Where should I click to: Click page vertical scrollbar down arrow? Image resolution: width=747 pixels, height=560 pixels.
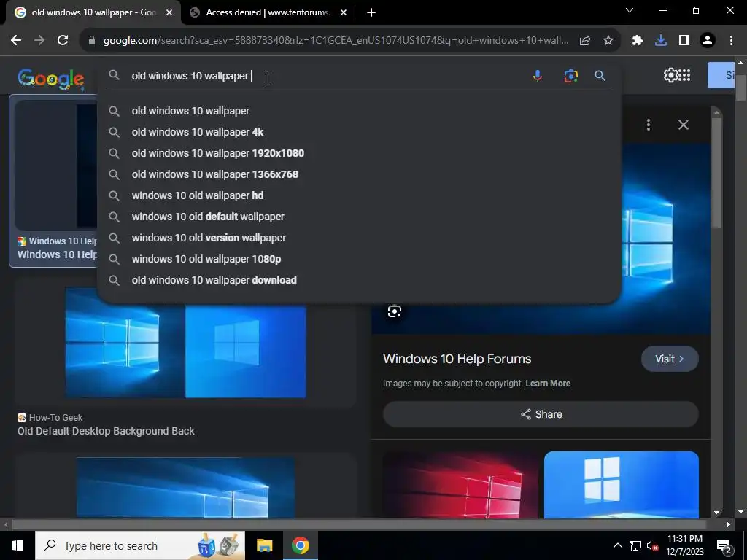tap(741, 513)
